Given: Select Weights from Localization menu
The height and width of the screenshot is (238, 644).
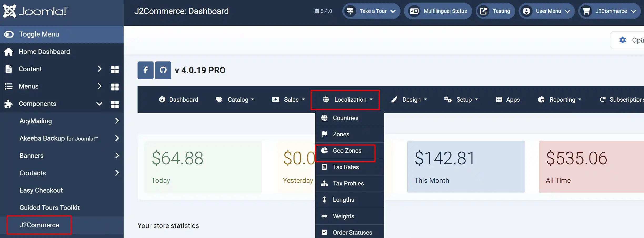Looking at the screenshot, I should pos(349,216).
